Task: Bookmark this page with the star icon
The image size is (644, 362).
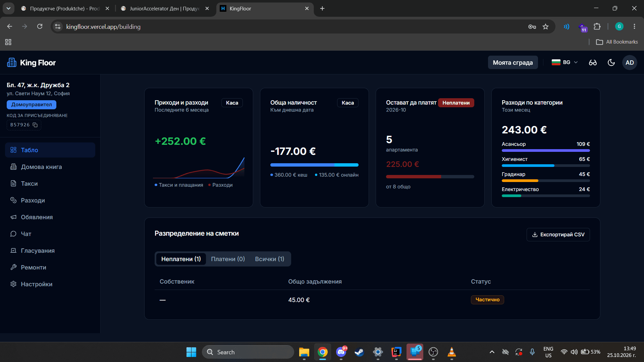Action: click(546, 27)
